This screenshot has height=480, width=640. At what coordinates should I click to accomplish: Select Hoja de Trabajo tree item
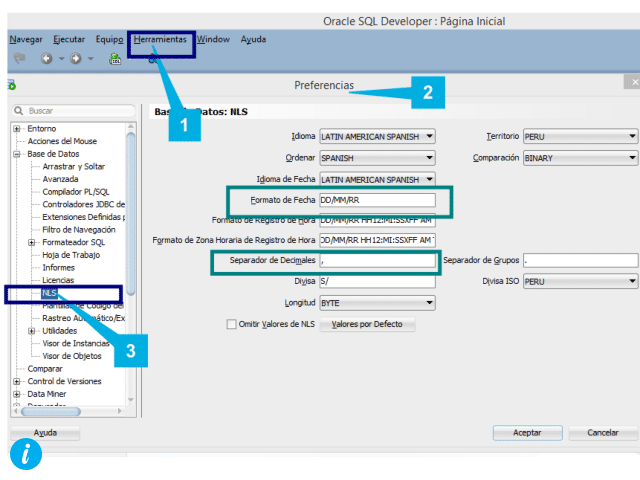coord(71,255)
